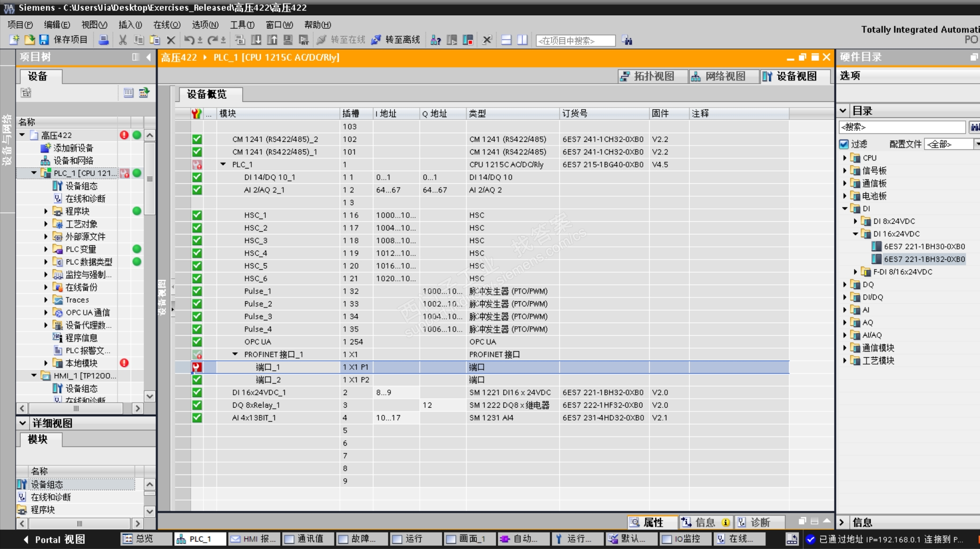The image size is (980, 549).
Task: Click the paste clipboard icon
Action: pos(155,40)
